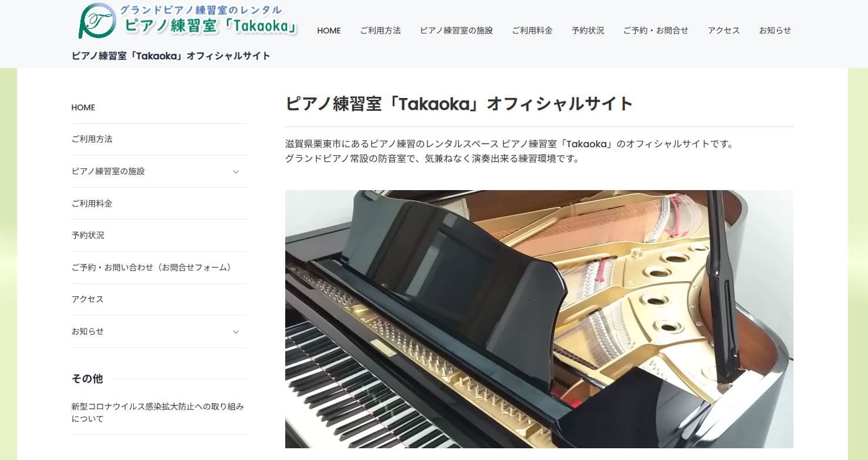Screen dimensions: 868x460
Task: Open ご利用方法 in the sidebar
Action: pyautogui.click(x=92, y=139)
